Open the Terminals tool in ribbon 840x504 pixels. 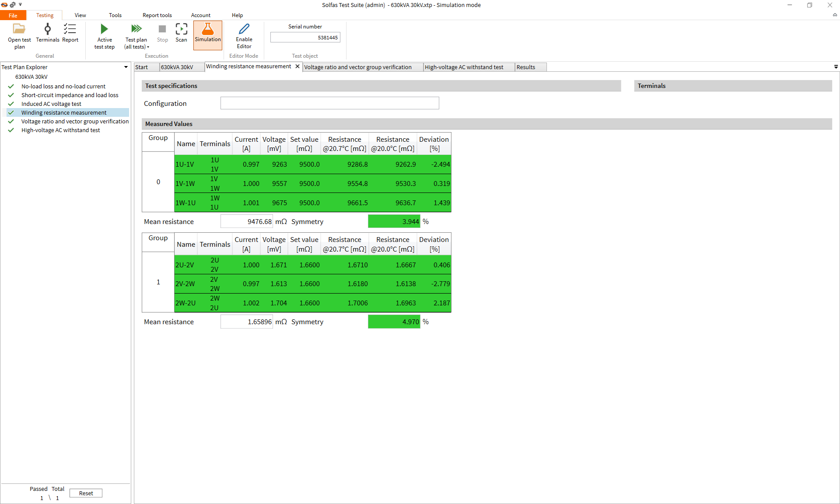coord(47,30)
